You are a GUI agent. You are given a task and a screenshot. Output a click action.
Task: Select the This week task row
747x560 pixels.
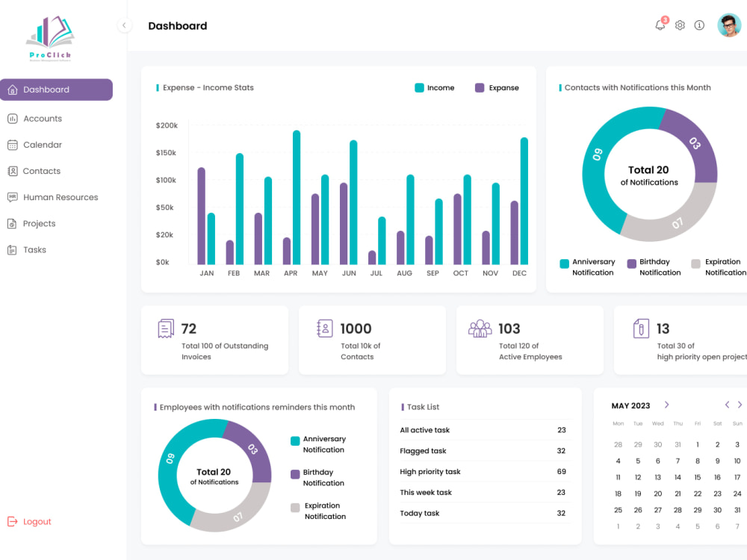click(x=485, y=492)
